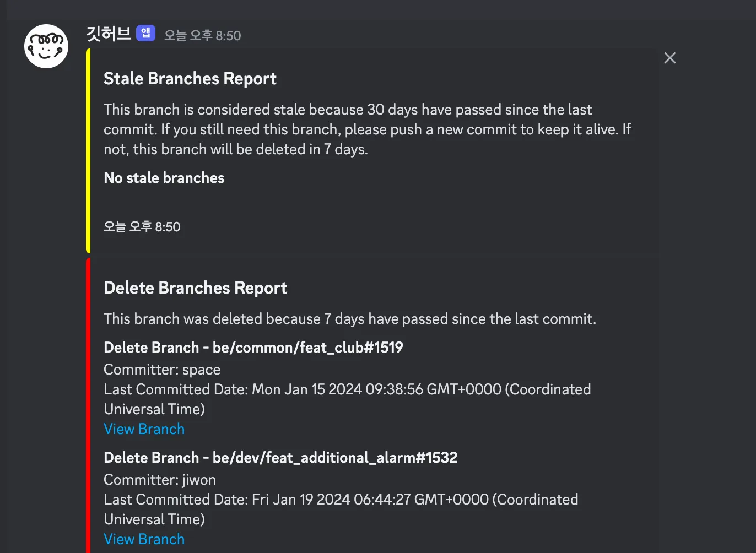
Task: Select the Delete Branches Report title
Action: click(x=195, y=288)
